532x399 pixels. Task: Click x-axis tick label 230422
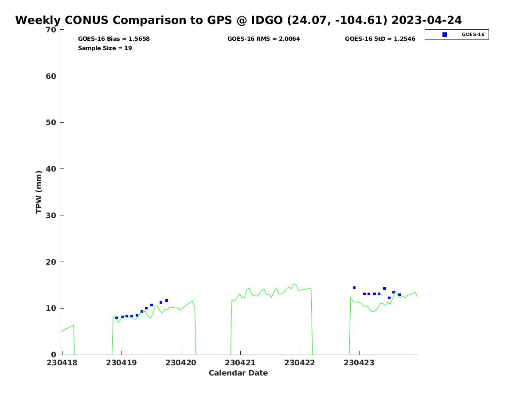300,363
